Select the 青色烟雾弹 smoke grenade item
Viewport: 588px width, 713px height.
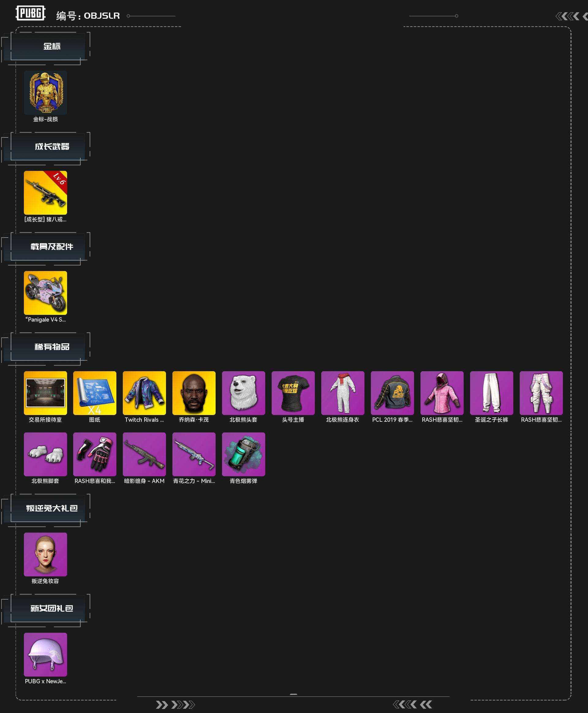(x=243, y=454)
